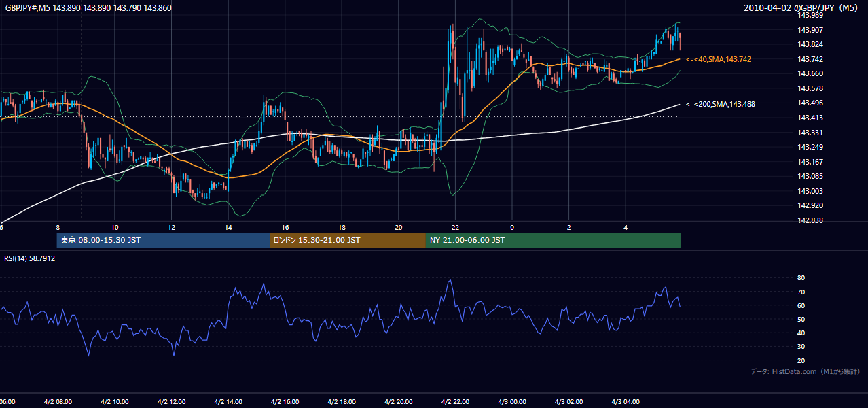Click price axis value 142.920

click(810, 205)
